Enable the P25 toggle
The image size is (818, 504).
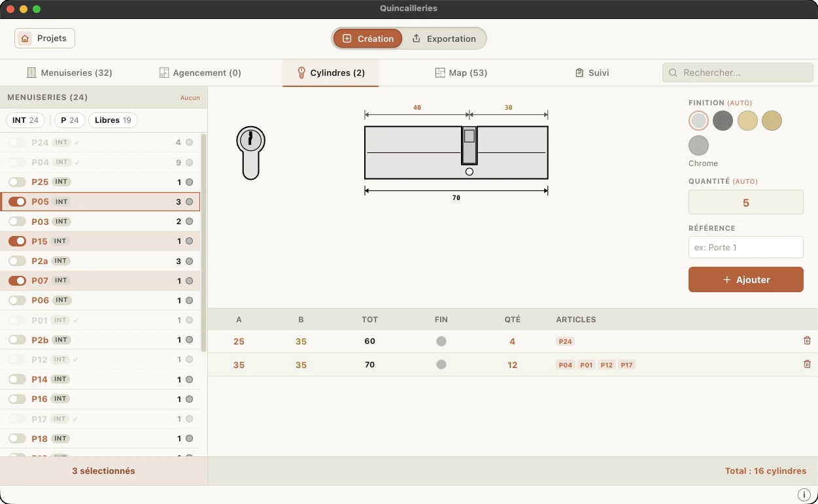pyautogui.click(x=18, y=182)
